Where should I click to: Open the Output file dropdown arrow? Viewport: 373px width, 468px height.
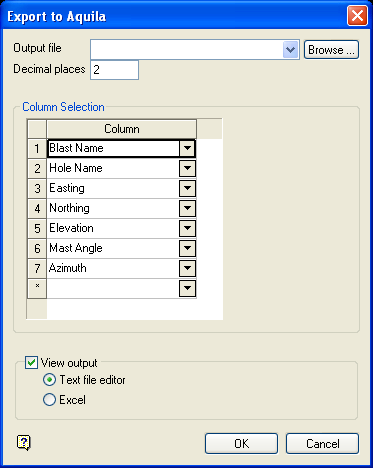[x=290, y=50]
